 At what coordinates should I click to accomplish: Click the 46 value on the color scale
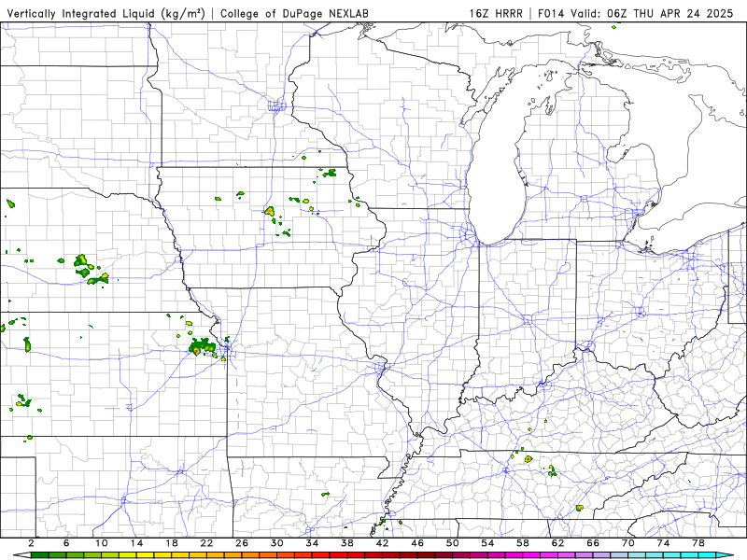coord(417,543)
